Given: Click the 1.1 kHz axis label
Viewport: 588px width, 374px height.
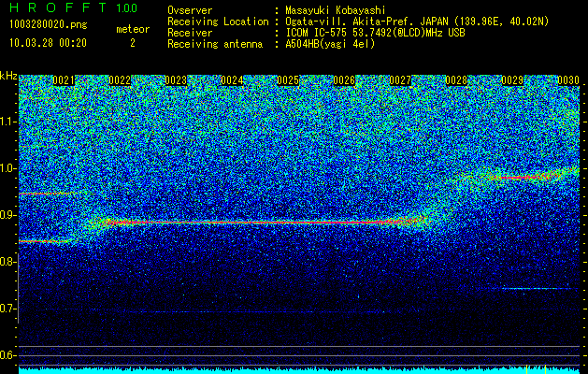Looking at the screenshot, I should tap(8, 122).
